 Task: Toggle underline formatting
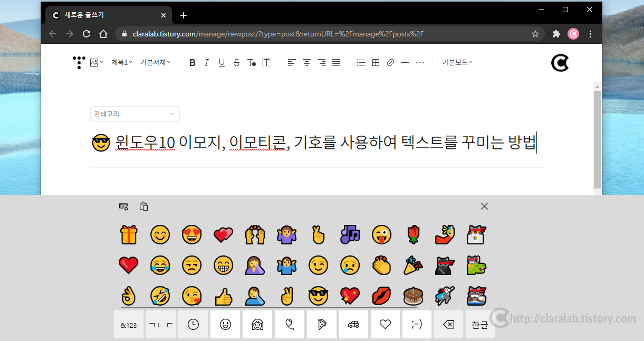[x=222, y=63]
